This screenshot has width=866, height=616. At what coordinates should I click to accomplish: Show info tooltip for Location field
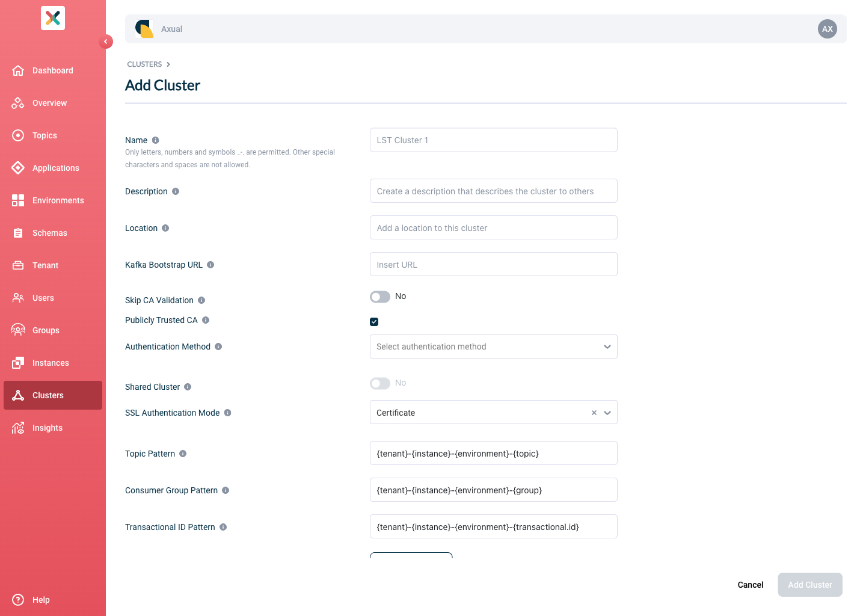click(165, 228)
